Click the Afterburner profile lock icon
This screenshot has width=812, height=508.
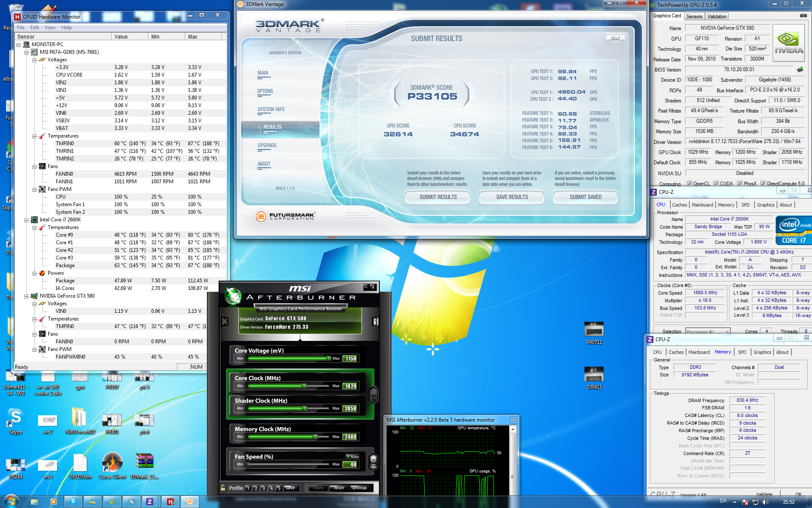click(x=223, y=488)
